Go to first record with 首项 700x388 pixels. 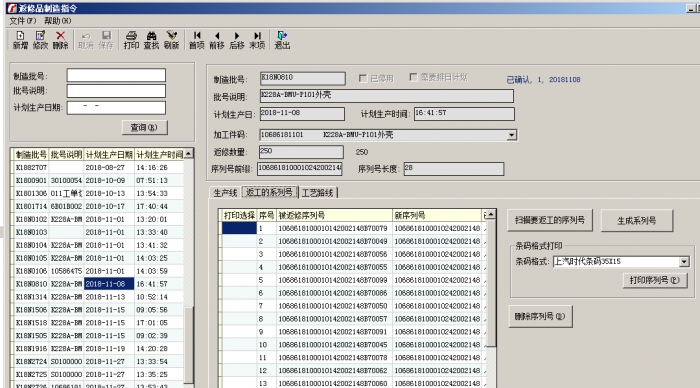coord(196,40)
